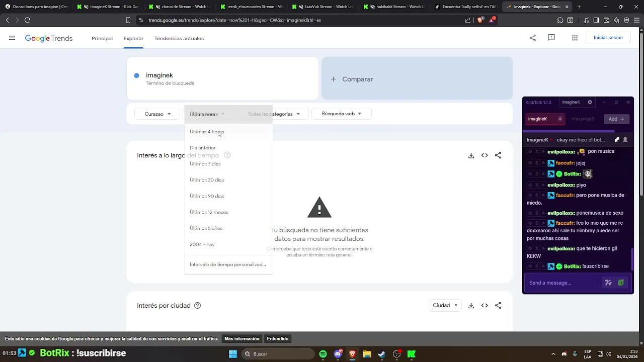644x362 pixels.
Task: Share the Google Trends exploration from the header
Action: point(533,38)
